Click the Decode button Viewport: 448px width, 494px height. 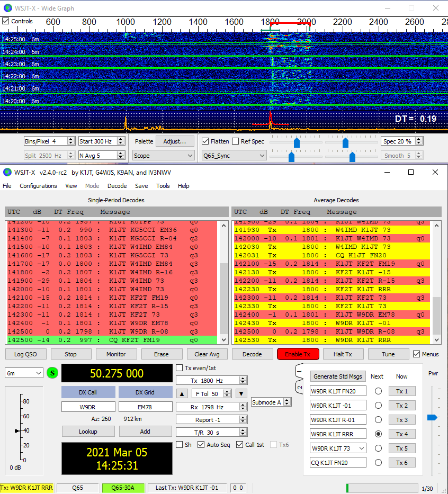[x=252, y=354]
